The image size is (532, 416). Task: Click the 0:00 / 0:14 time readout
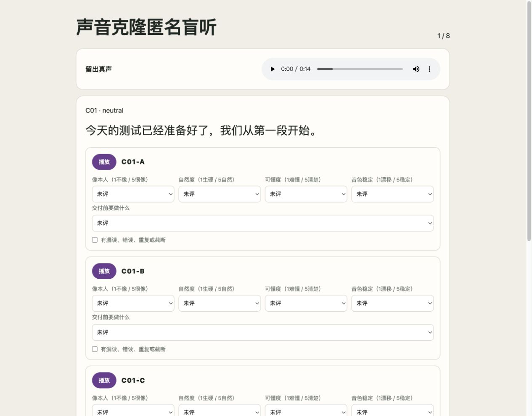pyautogui.click(x=296, y=69)
